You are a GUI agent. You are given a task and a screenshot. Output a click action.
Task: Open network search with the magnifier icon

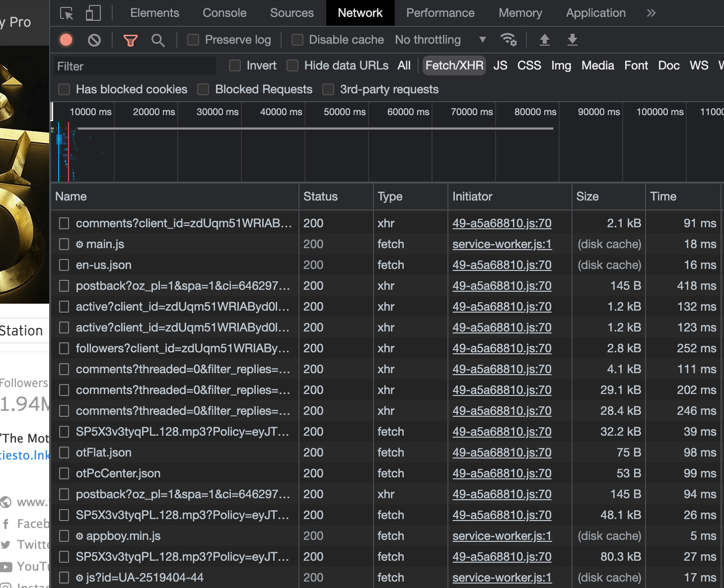tap(158, 40)
